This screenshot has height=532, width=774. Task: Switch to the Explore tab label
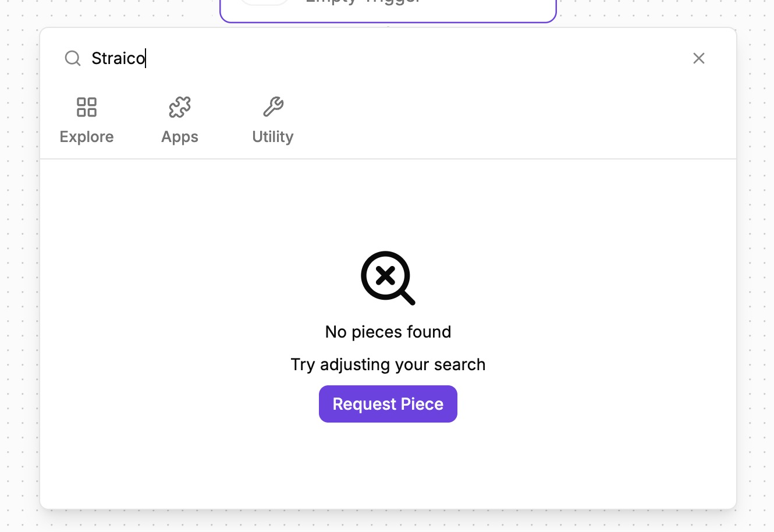87,137
